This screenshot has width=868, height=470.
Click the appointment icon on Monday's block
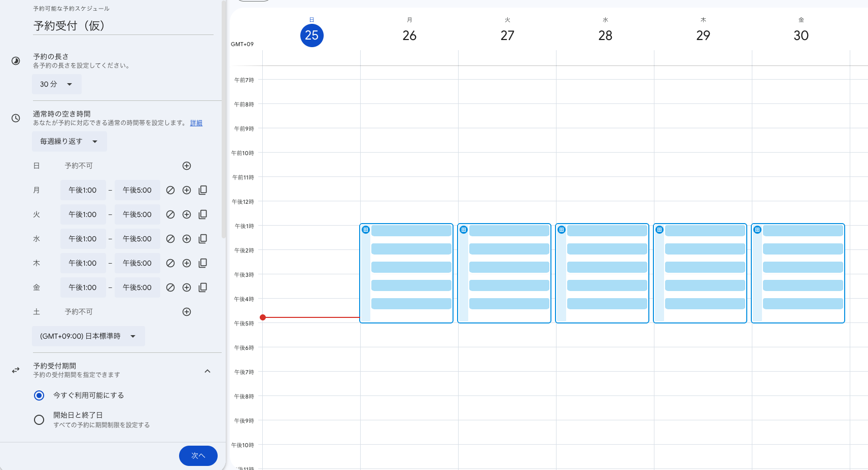[366, 230]
